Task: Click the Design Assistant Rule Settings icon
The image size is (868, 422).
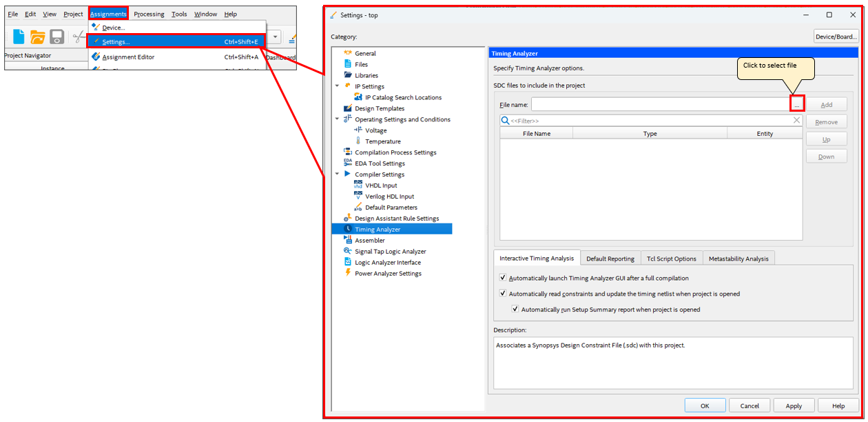Action: coord(348,218)
